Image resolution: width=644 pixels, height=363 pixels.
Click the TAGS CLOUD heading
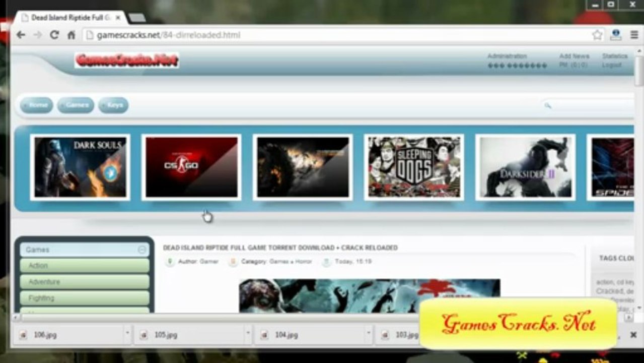tap(616, 258)
